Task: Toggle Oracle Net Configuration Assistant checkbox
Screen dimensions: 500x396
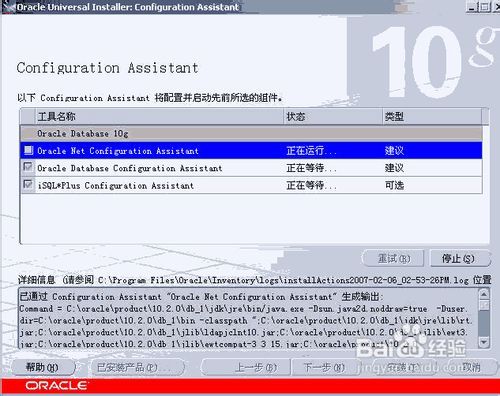Action: click(28, 150)
